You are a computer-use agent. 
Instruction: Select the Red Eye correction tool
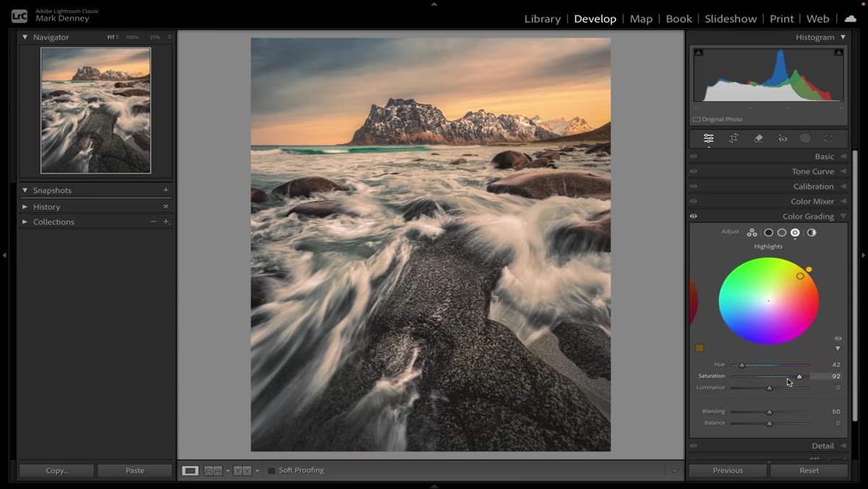[783, 138]
